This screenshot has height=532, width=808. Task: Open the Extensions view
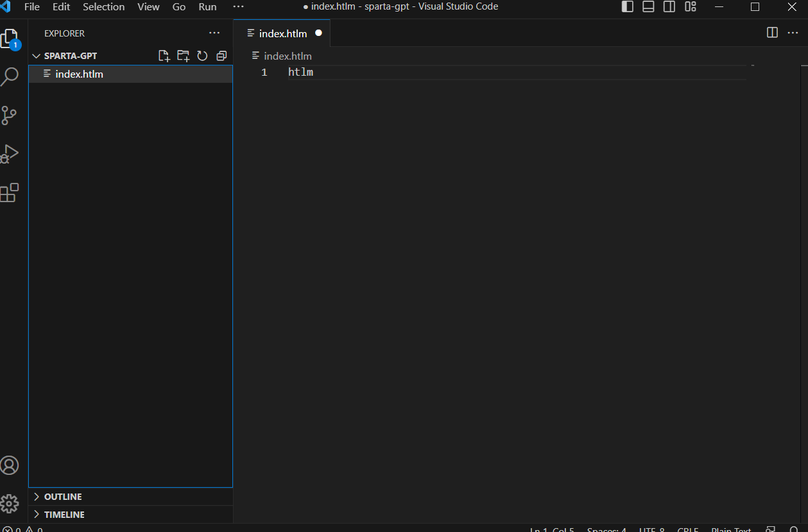(10, 193)
